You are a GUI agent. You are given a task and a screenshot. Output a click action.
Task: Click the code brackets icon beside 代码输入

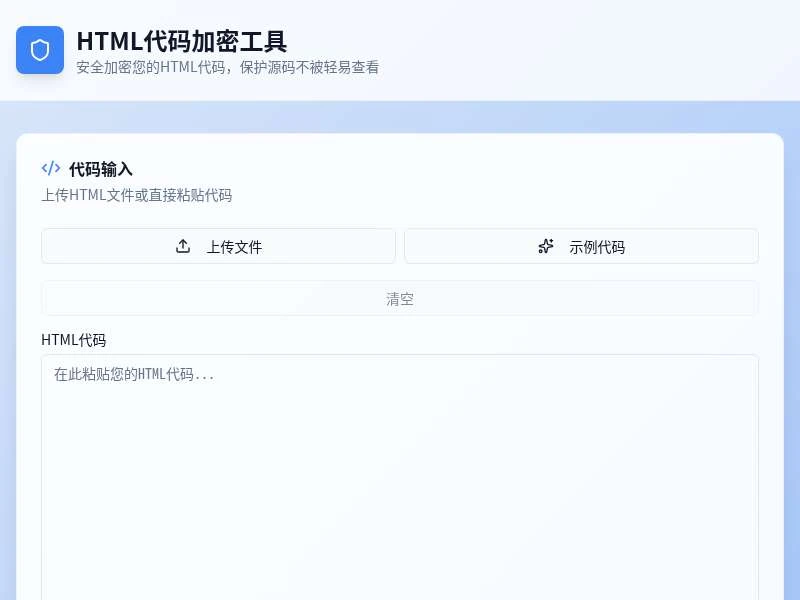(x=51, y=168)
